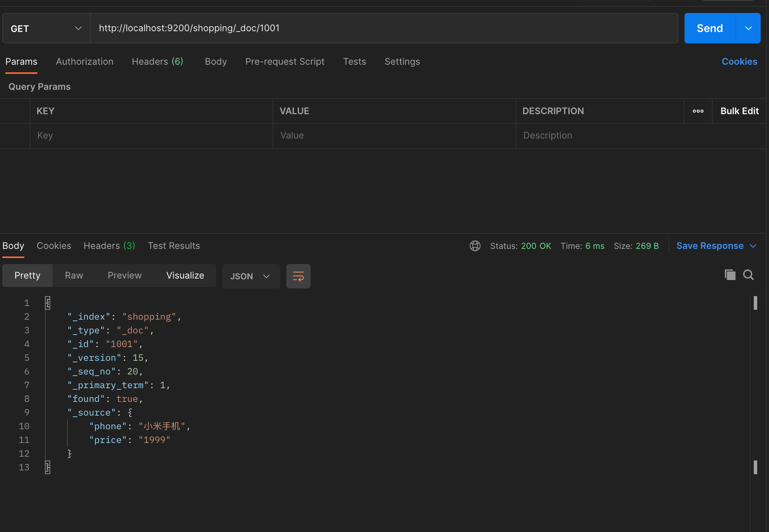Click the VALUE column header

(294, 111)
